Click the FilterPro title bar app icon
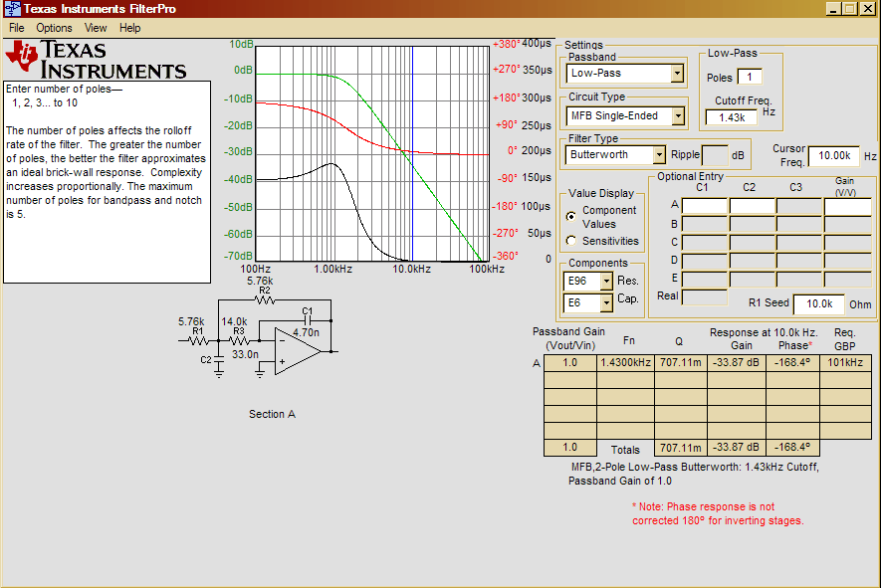 (x=12, y=8)
